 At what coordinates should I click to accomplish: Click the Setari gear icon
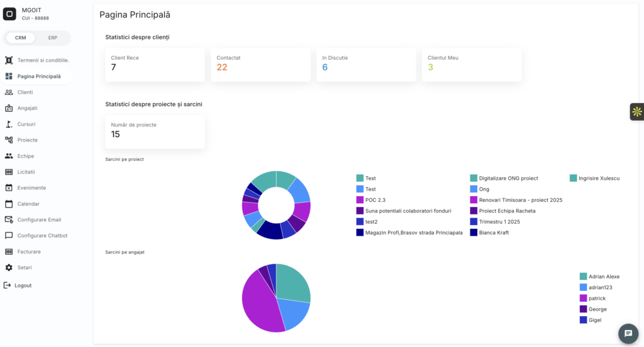click(x=9, y=268)
